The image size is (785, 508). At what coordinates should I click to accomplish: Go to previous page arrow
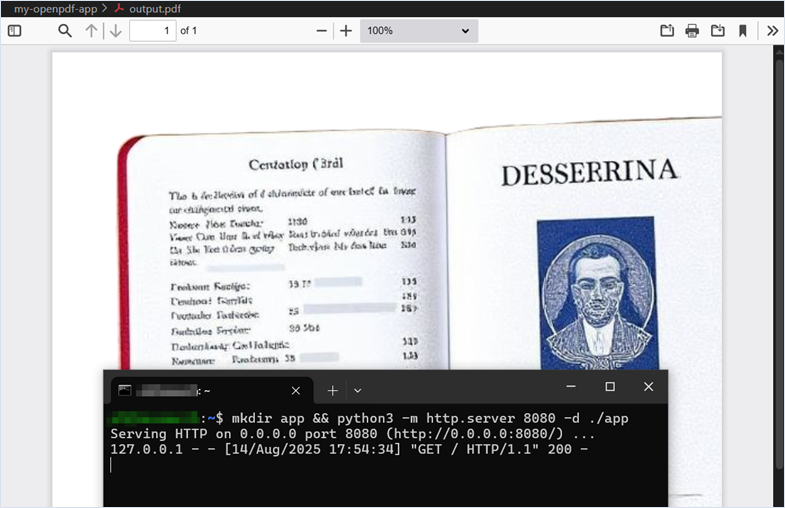pyautogui.click(x=92, y=31)
